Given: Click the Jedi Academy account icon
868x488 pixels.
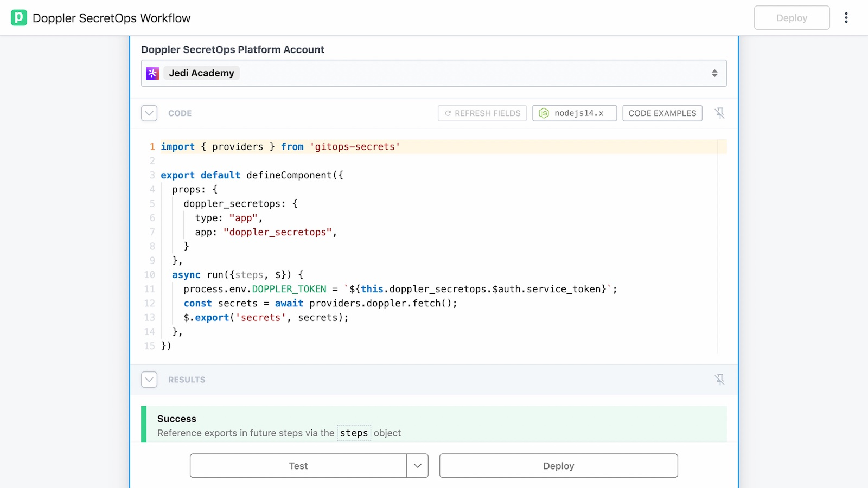Looking at the screenshot, I should [x=152, y=73].
